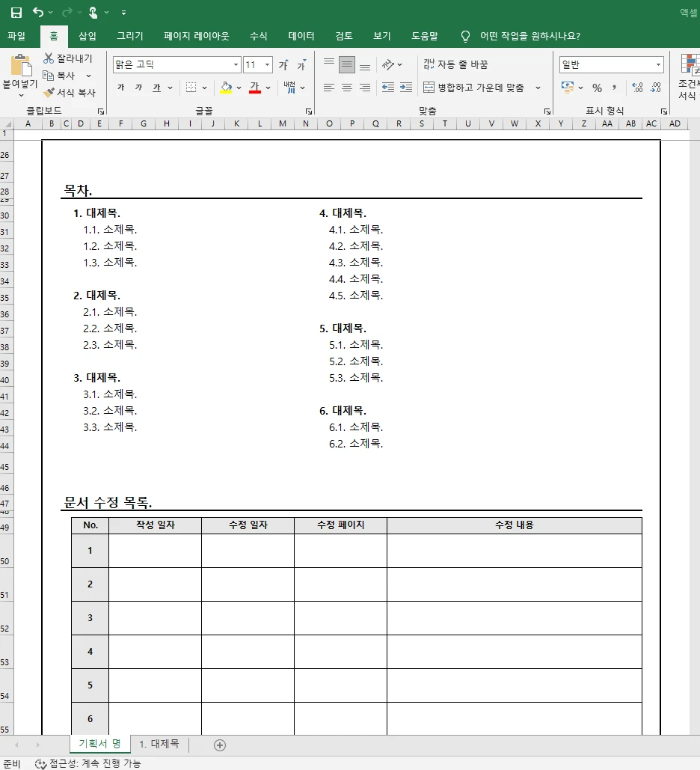Screen dimensions: 700x770
Task: Select column header M
Action: coord(283,123)
